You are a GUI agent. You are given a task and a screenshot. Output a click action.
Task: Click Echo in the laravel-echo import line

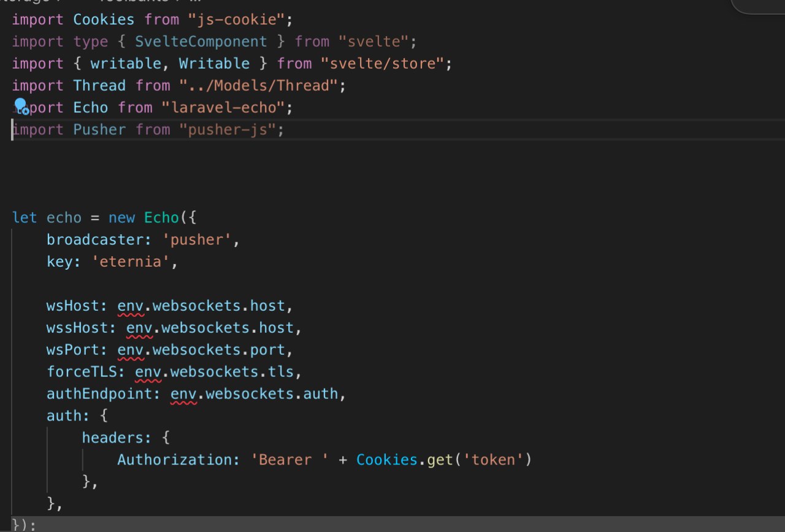tap(90, 108)
